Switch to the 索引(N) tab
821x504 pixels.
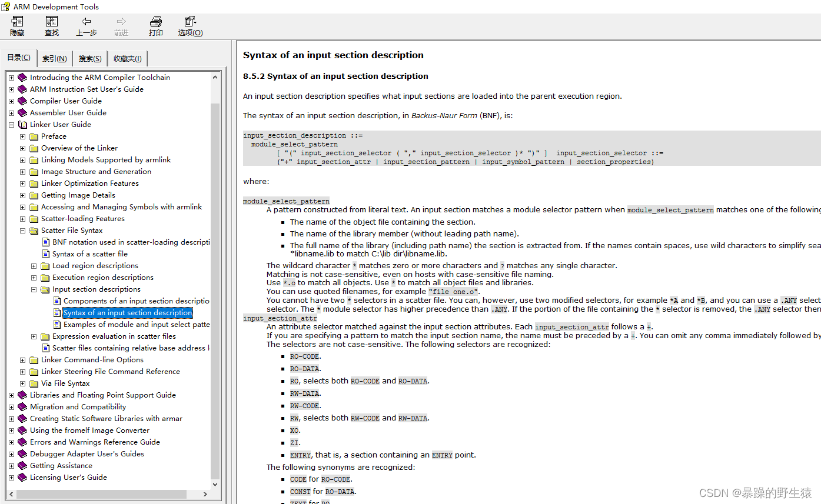point(54,58)
